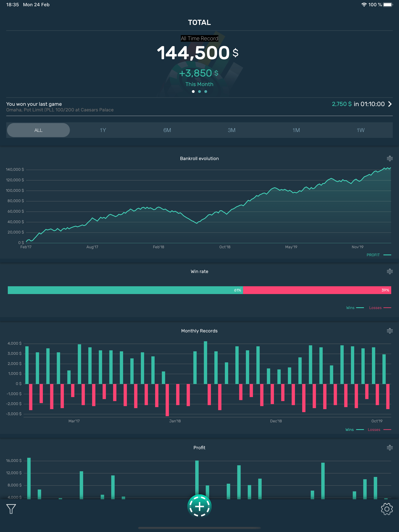Open Profit chart options icon
The height and width of the screenshot is (532, 399).
pos(390,448)
